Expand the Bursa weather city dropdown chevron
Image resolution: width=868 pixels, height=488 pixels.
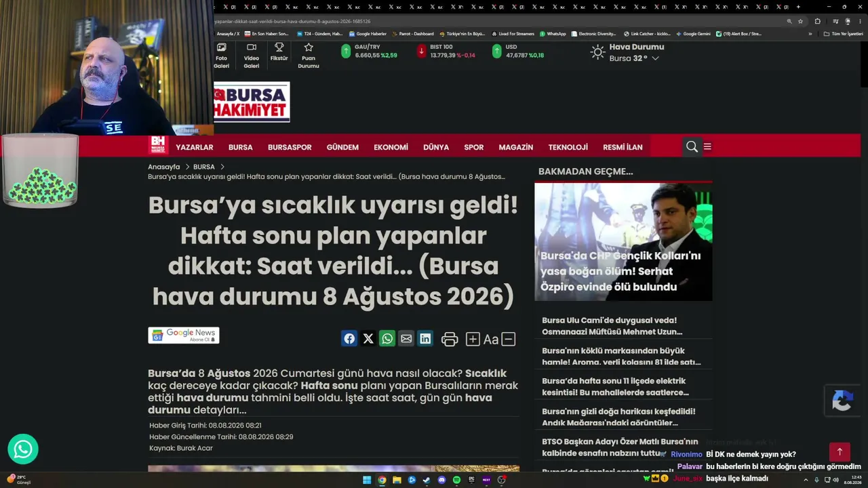655,58
